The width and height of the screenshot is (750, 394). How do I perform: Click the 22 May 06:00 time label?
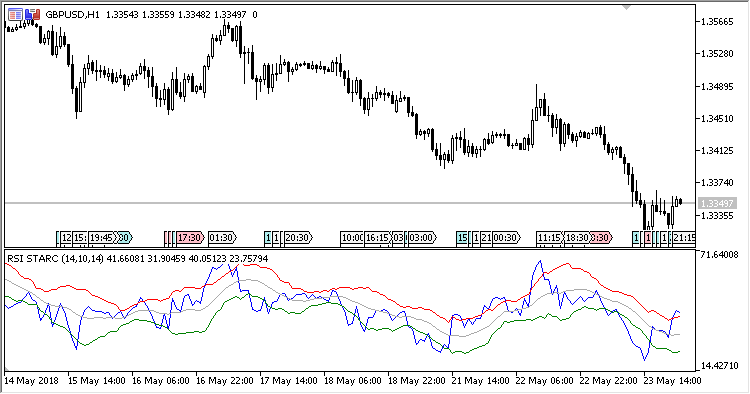[545, 381]
